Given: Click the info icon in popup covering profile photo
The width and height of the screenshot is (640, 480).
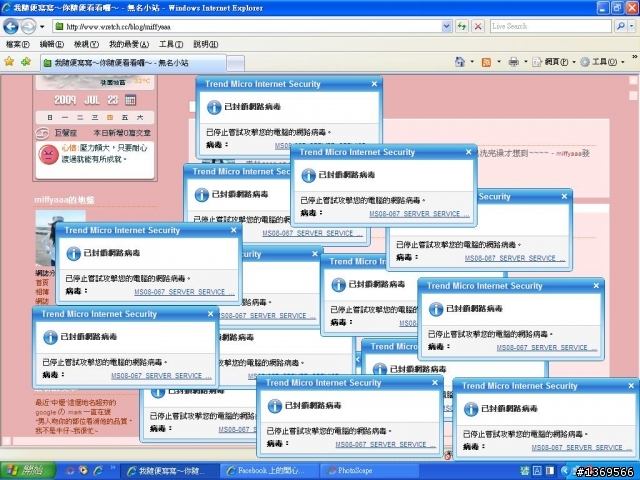Looking at the screenshot, I should point(73,253).
